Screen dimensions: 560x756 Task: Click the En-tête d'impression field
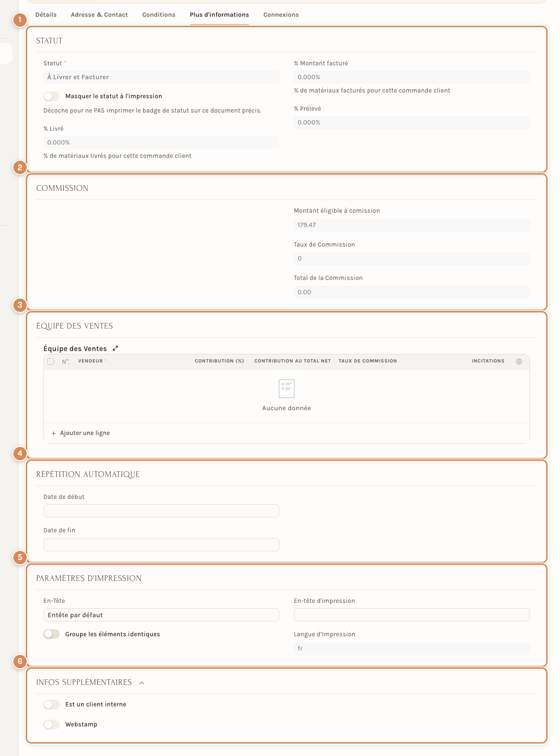[x=412, y=615]
